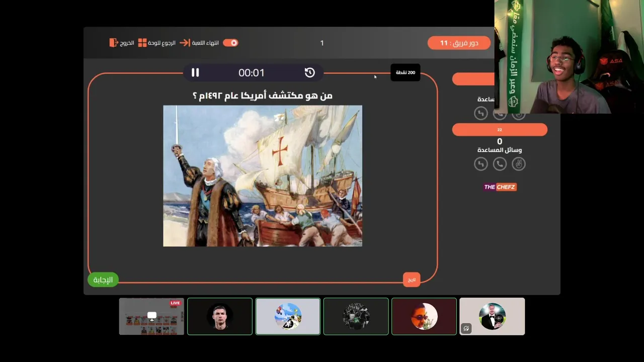Viewport: 644px width, 362px height.
Task: Click the question text about discovering America
Action: point(263,96)
